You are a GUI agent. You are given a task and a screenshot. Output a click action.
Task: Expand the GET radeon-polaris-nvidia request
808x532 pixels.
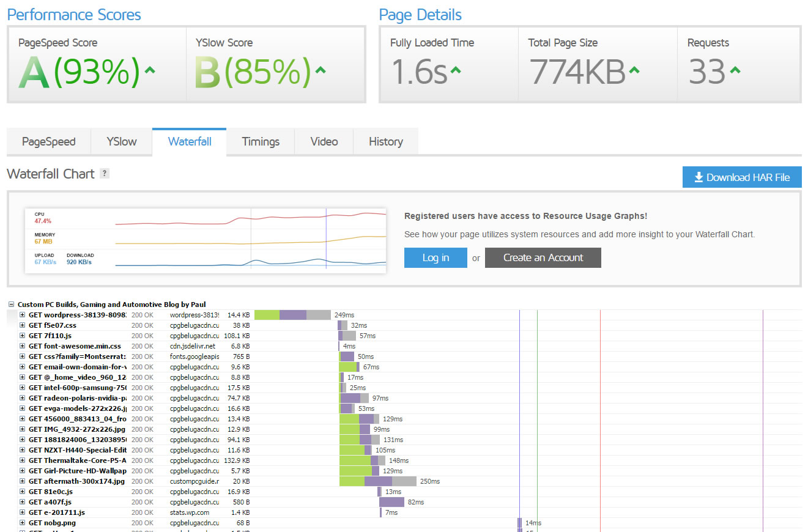click(23, 398)
